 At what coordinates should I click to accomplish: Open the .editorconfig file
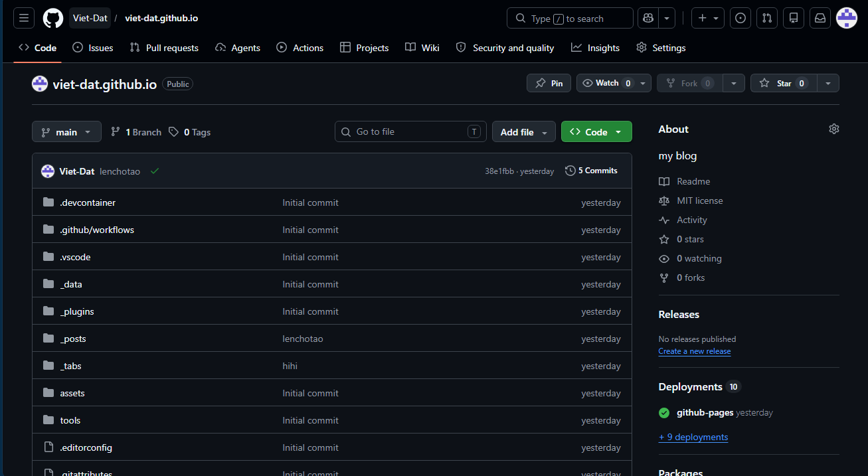coord(86,447)
